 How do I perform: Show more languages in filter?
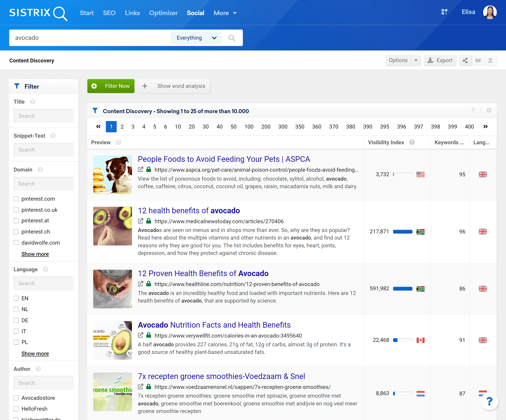35,353
